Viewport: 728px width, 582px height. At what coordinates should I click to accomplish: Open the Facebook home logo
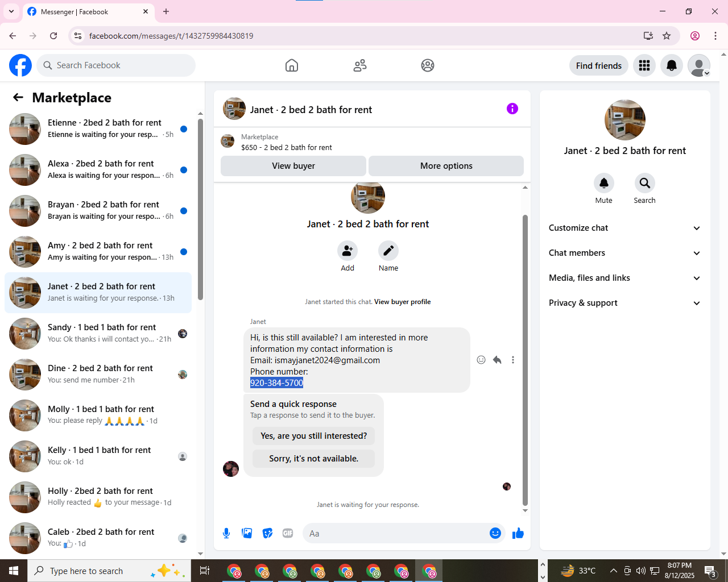tap(20, 65)
